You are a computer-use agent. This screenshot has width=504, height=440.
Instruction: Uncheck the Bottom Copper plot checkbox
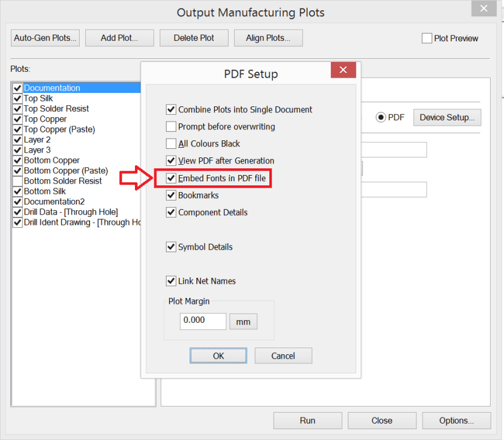click(18, 160)
